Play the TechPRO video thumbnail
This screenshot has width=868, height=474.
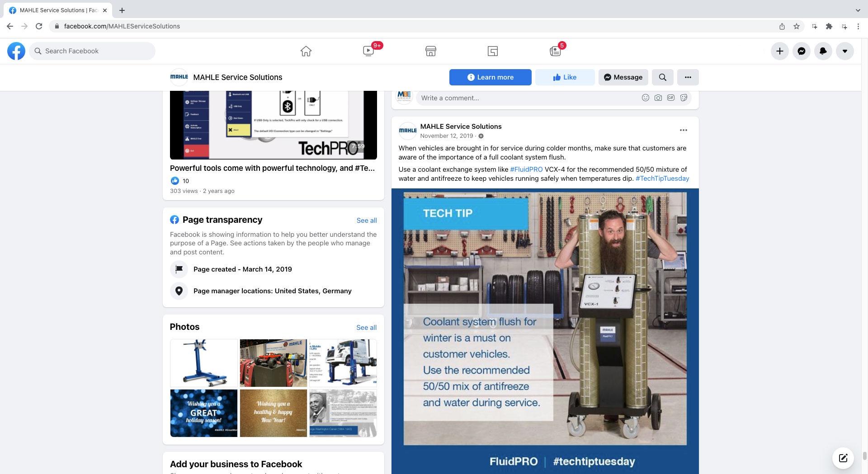[274, 125]
